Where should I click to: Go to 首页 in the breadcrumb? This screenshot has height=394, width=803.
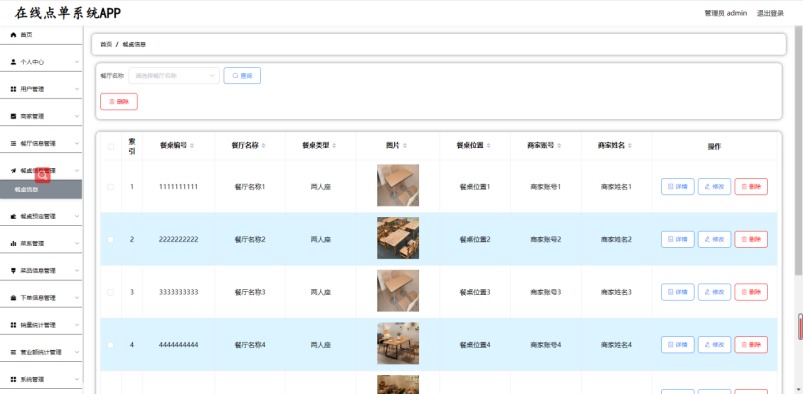click(106, 45)
